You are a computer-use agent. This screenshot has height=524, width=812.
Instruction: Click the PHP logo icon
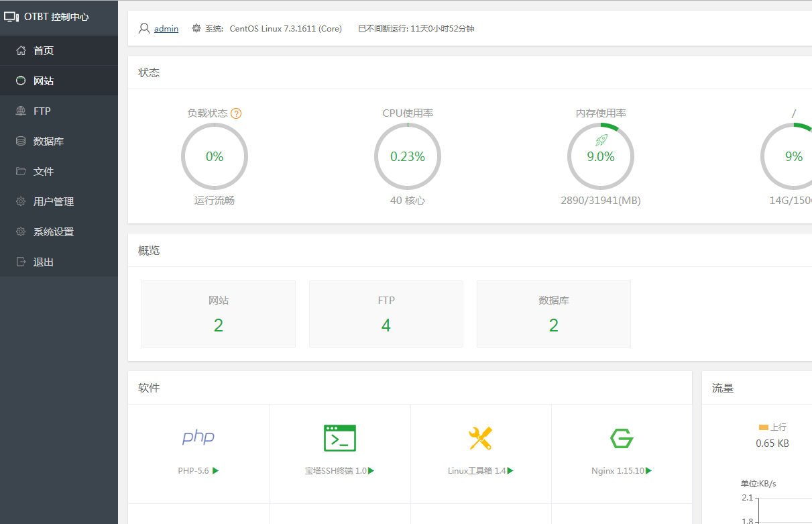click(198, 437)
